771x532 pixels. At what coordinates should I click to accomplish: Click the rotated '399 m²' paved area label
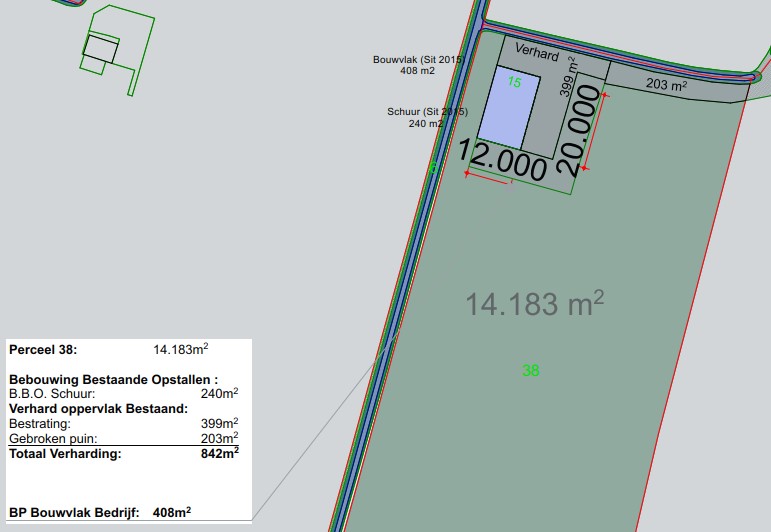[x=568, y=76]
